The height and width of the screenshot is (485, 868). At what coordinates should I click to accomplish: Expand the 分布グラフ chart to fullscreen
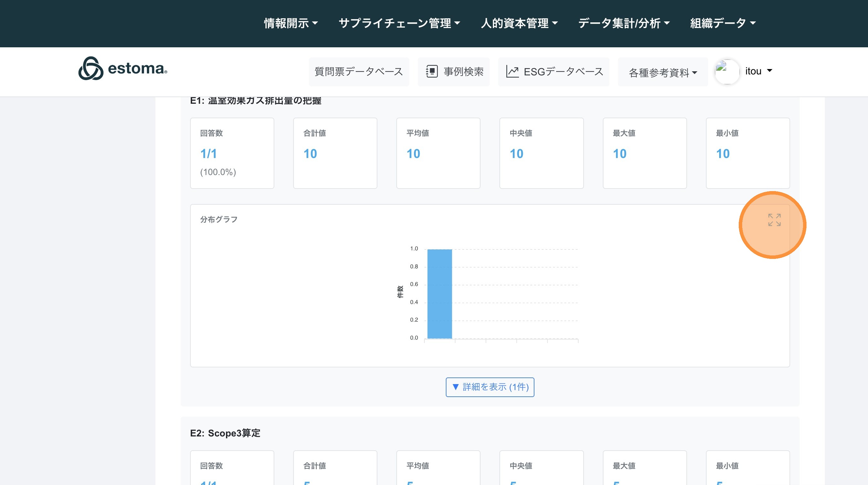774,220
